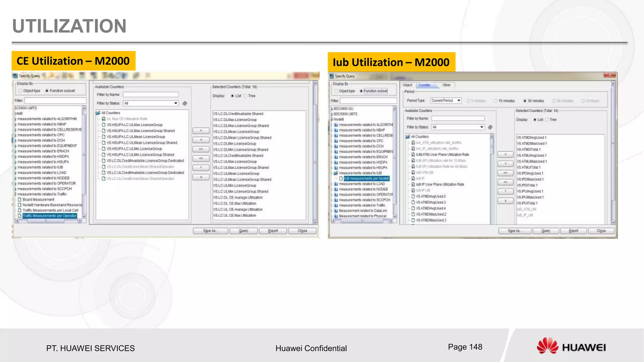Click the icon beside UL Max CE Utilization Rate
This screenshot has height=362, width=644.
click(103, 119)
